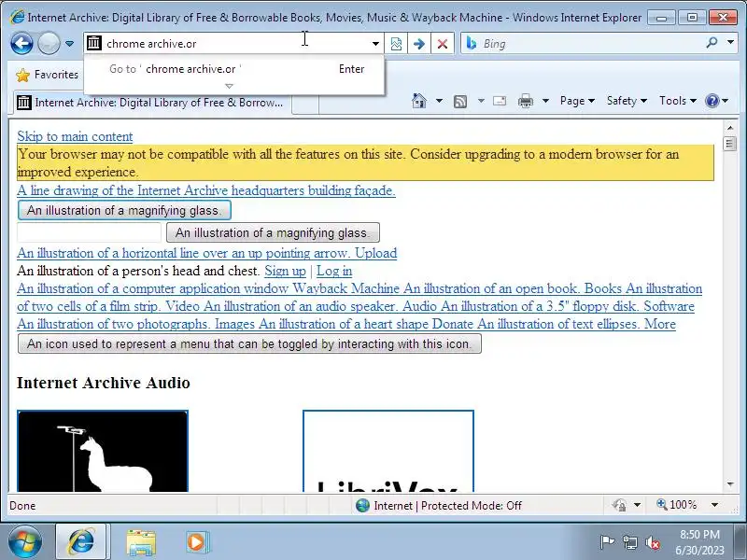Image resolution: width=747 pixels, height=560 pixels.
Task: Stop loading with the red X button
Action: (442, 44)
